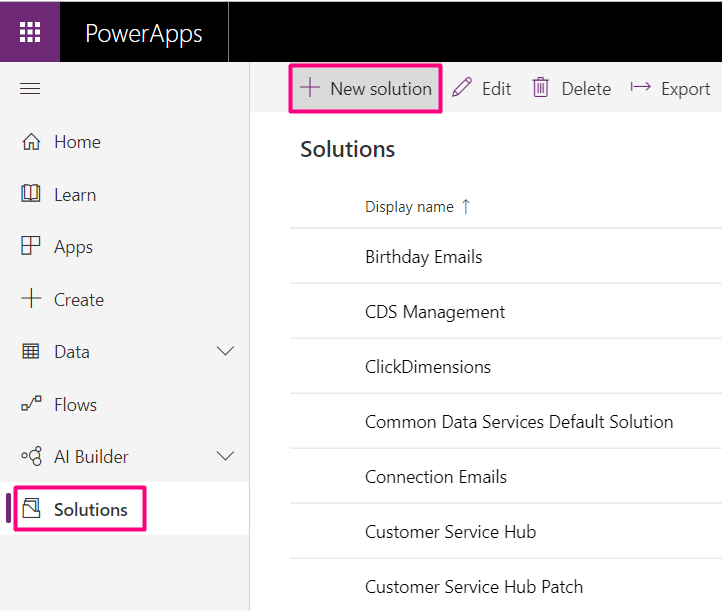Screen dimensions: 722x611
Task: Click the Apps grid icon
Action: [x=31, y=247]
